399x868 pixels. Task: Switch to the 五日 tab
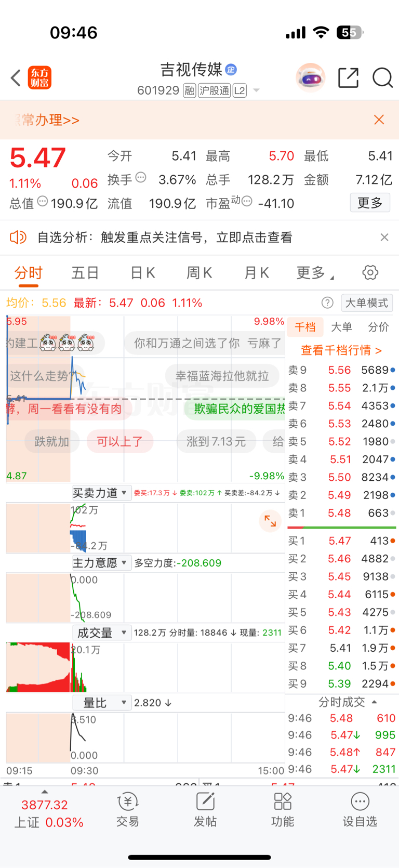tap(85, 273)
